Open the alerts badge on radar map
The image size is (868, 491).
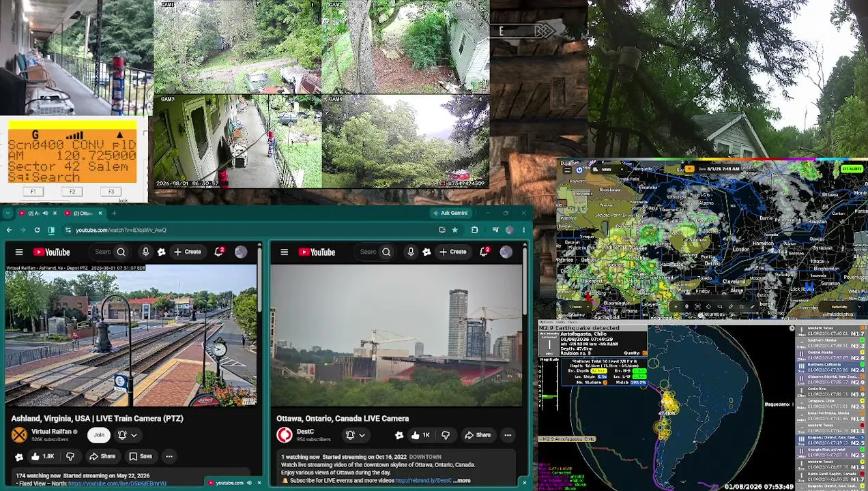click(x=852, y=168)
